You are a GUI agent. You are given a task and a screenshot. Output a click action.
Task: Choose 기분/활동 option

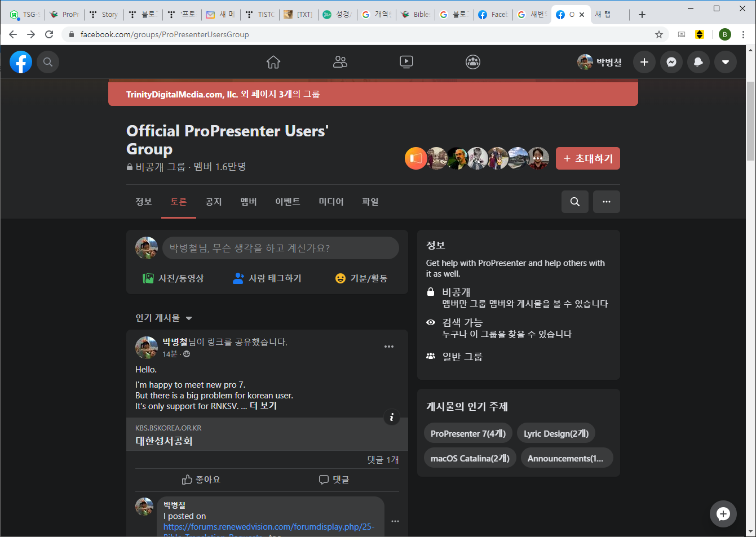361,278
